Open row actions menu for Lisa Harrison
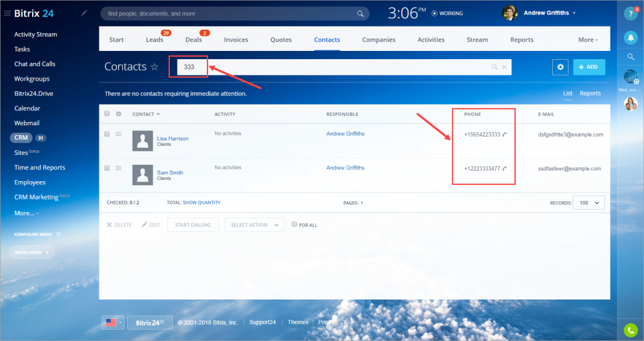The image size is (644, 341). click(x=118, y=134)
